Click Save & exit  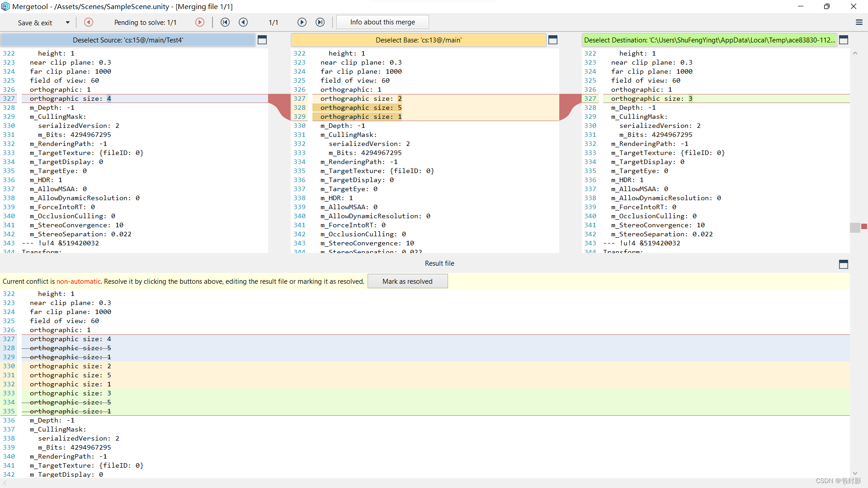pyautogui.click(x=35, y=23)
